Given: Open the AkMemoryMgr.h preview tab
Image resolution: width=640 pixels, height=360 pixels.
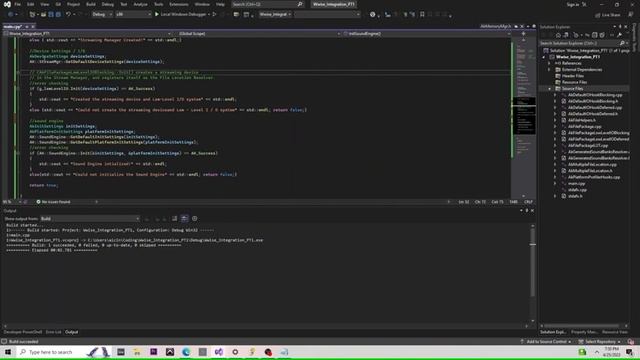Looking at the screenshot, I should [x=495, y=27].
